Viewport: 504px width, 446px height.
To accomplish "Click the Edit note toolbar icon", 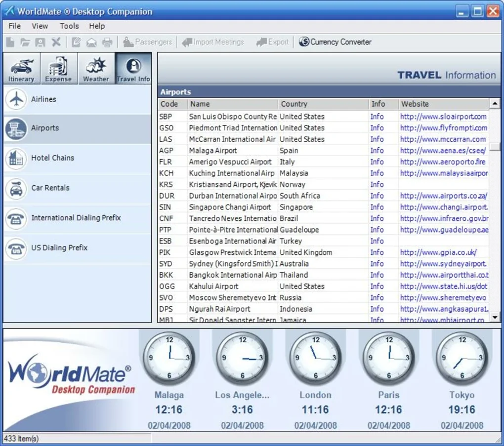I will pos(76,42).
